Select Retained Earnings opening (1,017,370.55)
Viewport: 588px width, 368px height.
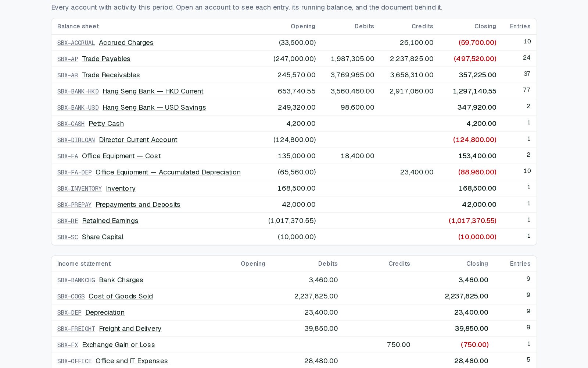292,221
